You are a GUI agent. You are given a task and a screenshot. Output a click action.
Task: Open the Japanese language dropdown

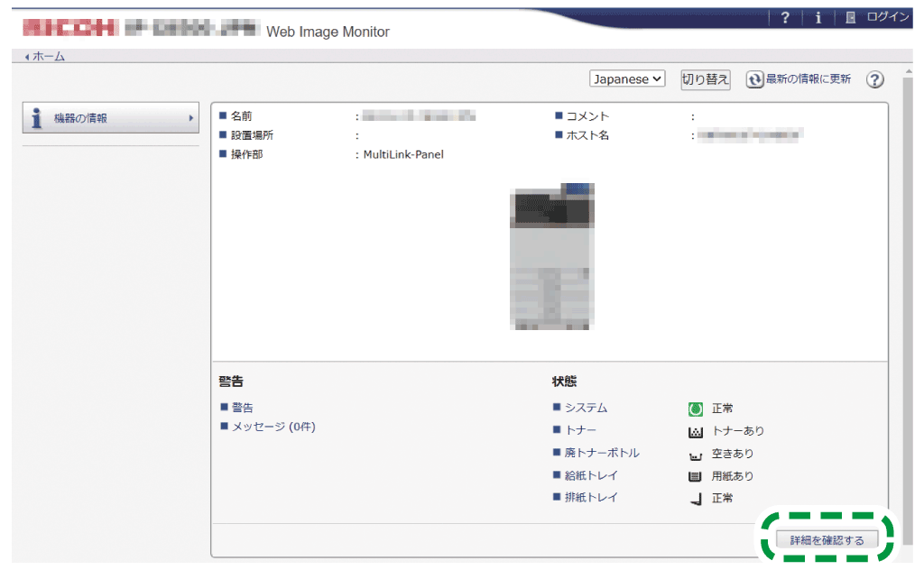point(627,78)
